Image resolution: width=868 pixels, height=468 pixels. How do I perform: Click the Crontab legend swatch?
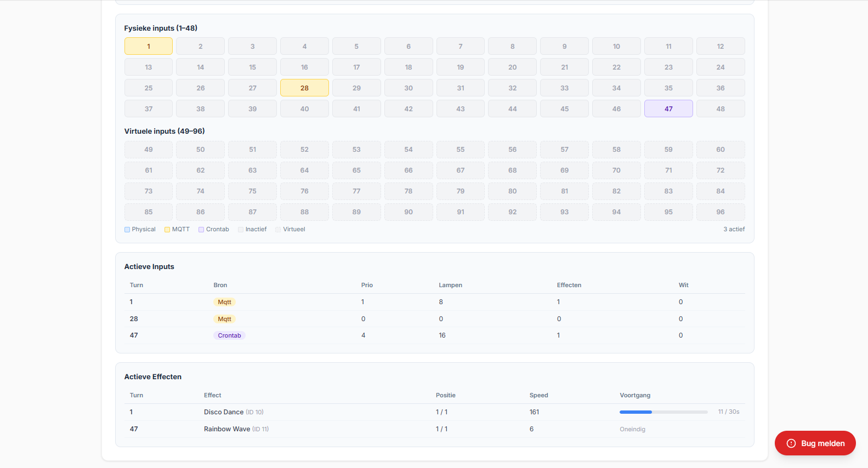(x=201, y=230)
